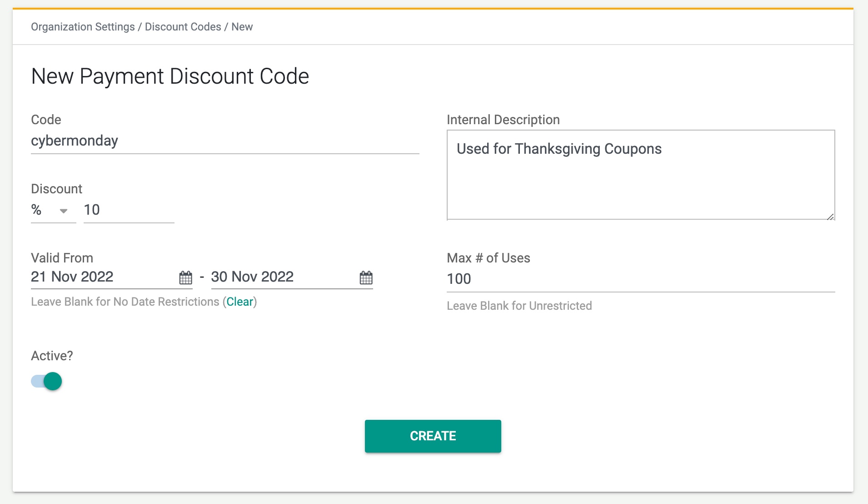Open the end date calendar picker
Viewport: 868px width, 504px height.
(x=365, y=278)
